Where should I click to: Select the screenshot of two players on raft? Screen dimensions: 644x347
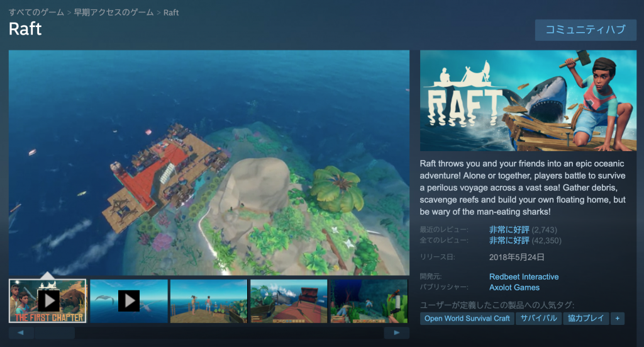pos(209,301)
